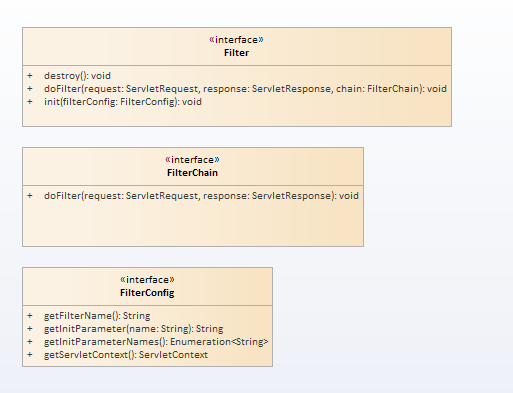Click plus marker beside FilterChain doFilter

point(30,196)
